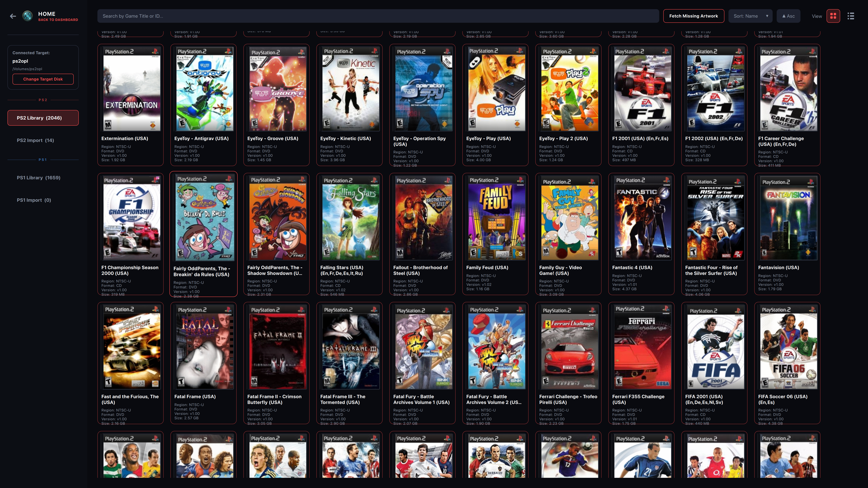The width and height of the screenshot is (868, 488).
Task: Click "Fantastic 4 (USA)" title text
Action: point(632,268)
